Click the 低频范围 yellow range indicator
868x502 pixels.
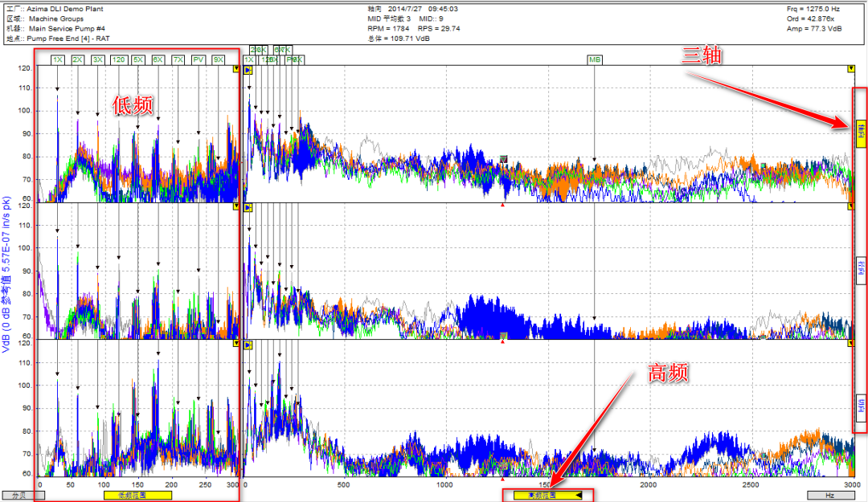pos(137,496)
